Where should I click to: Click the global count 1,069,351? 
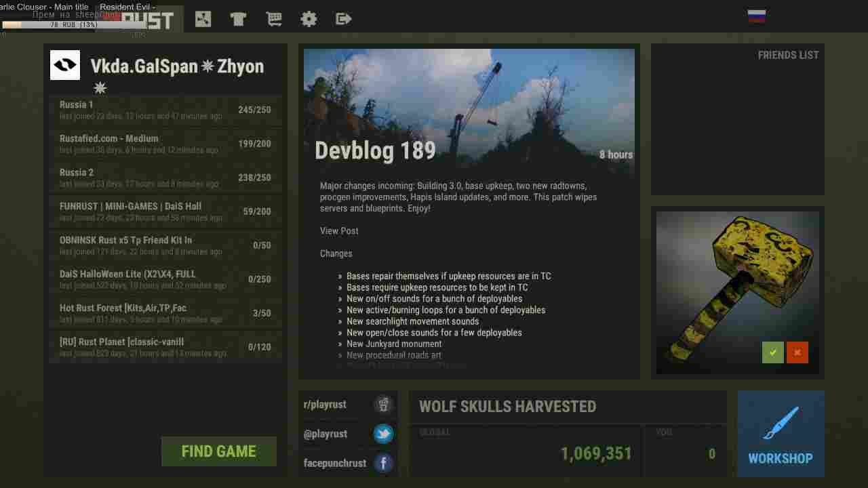[596, 454]
